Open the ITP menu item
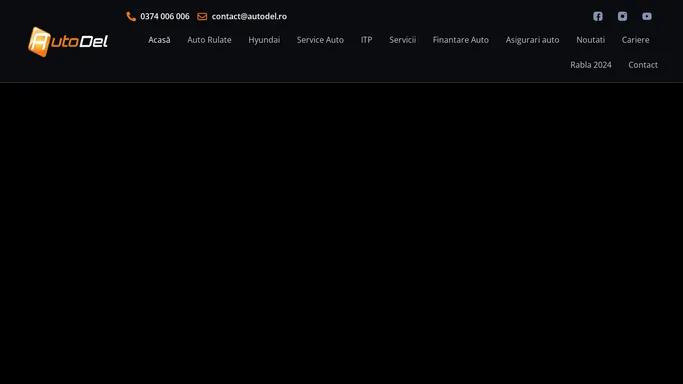This screenshot has height=384, width=683. [366, 40]
